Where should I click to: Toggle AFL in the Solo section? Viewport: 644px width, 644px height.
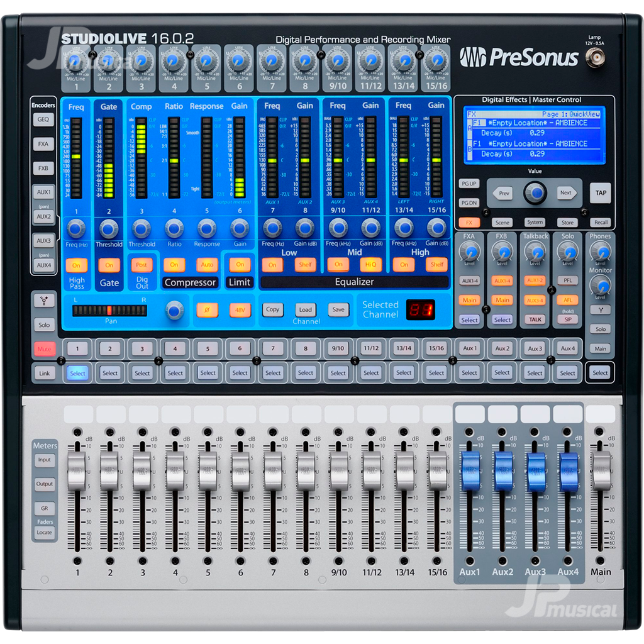[568, 300]
